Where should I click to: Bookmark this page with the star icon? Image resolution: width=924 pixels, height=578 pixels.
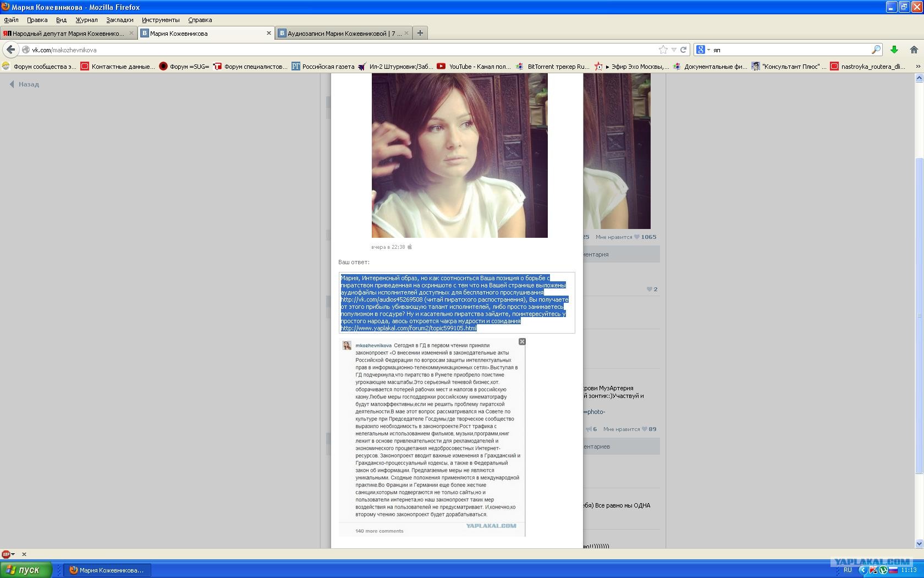(663, 50)
